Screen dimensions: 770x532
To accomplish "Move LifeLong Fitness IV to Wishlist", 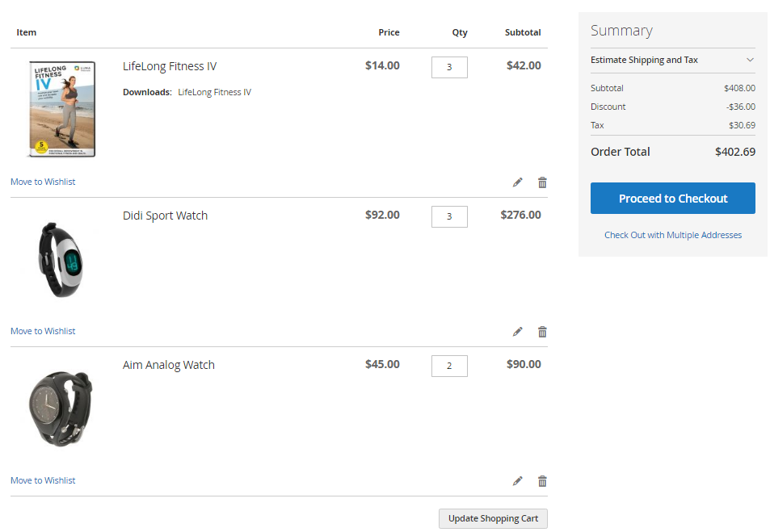I will (x=43, y=182).
